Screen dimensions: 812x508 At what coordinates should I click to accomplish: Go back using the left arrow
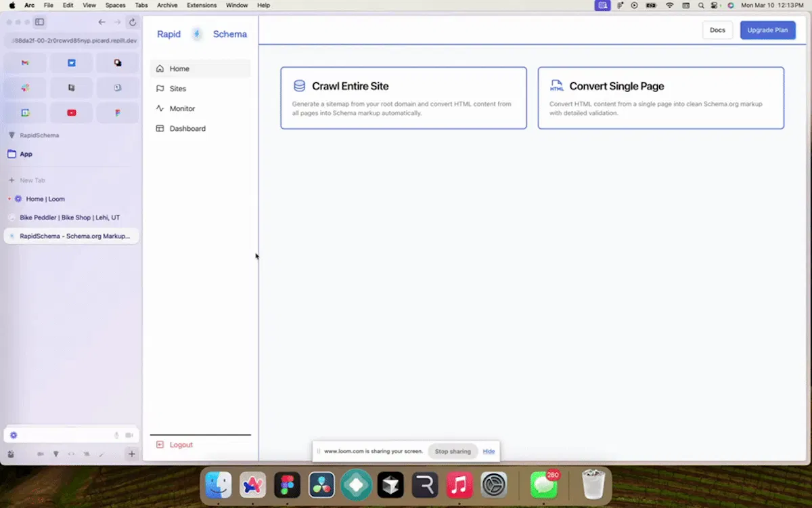coord(101,22)
